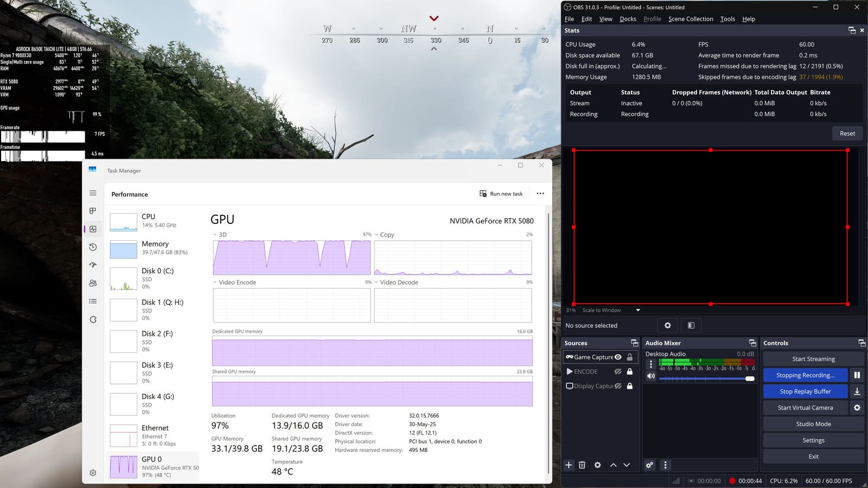Viewport: 868px width, 488px height.
Task: Open virtual camera settings gear icon
Action: pos(857,408)
